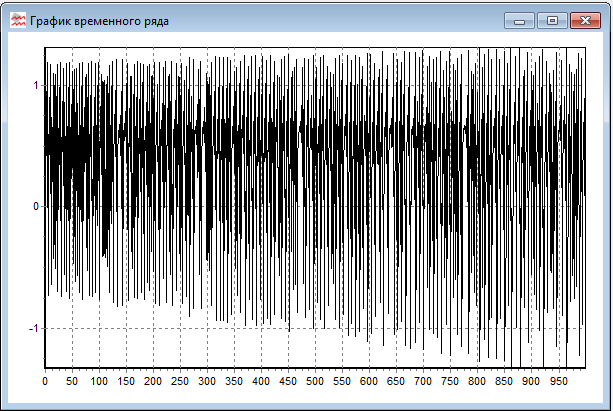Image resolution: width=613 pixels, height=411 pixels.
Task: Click the График временного ряда title text
Action: [99, 20]
